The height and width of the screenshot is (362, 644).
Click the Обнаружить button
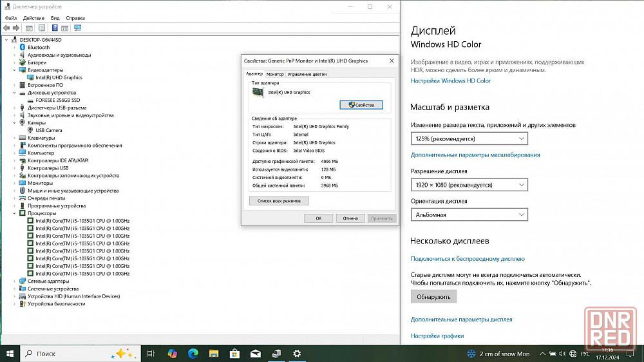tap(433, 297)
